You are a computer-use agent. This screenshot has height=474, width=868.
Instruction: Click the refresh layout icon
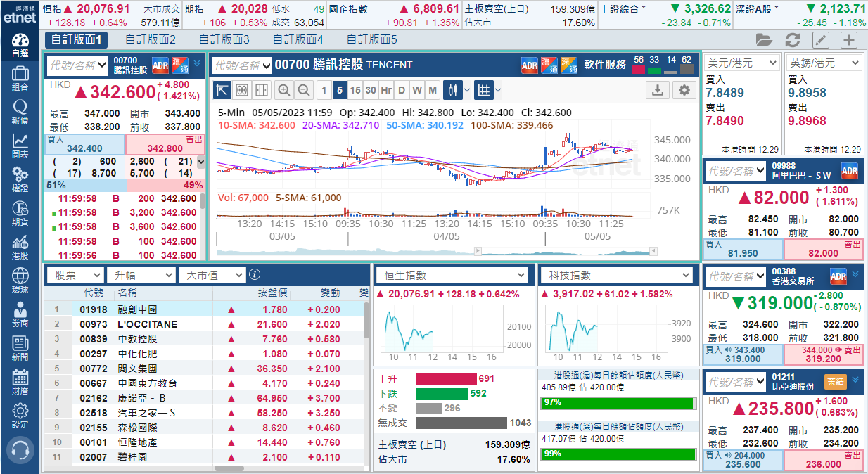click(793, 39)
